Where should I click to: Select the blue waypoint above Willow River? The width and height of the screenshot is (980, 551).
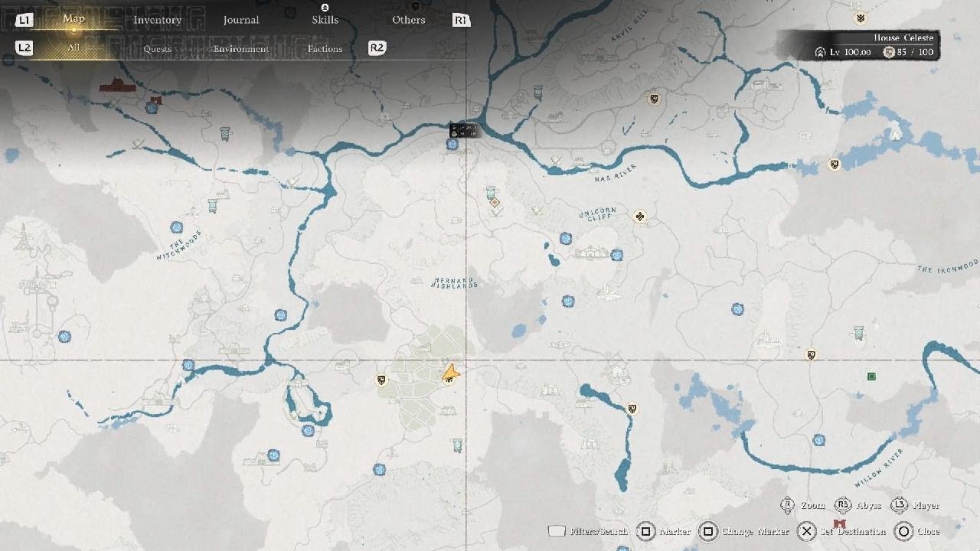(819, 440)
